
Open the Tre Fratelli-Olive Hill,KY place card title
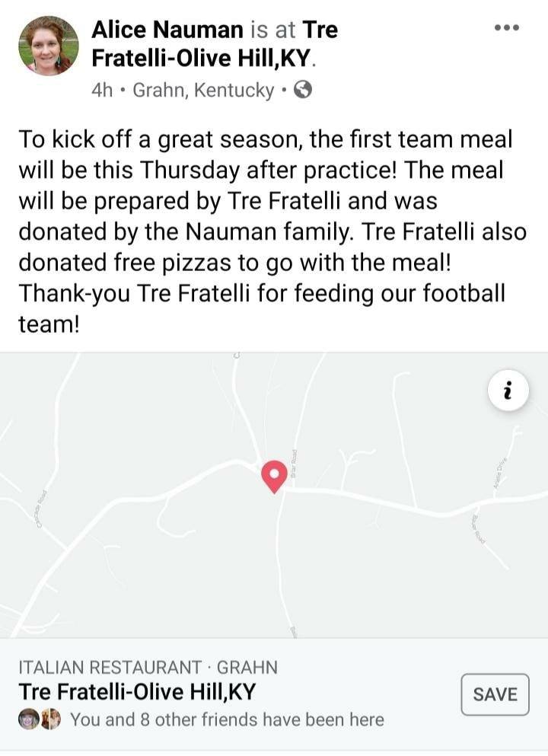(x=137, y=692)
